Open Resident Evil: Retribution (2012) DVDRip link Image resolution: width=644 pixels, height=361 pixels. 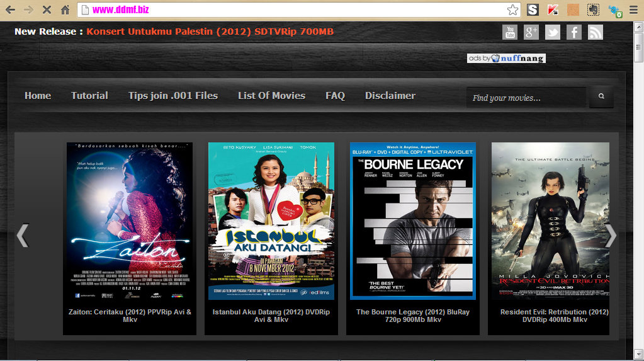click(x=555, y=316)
